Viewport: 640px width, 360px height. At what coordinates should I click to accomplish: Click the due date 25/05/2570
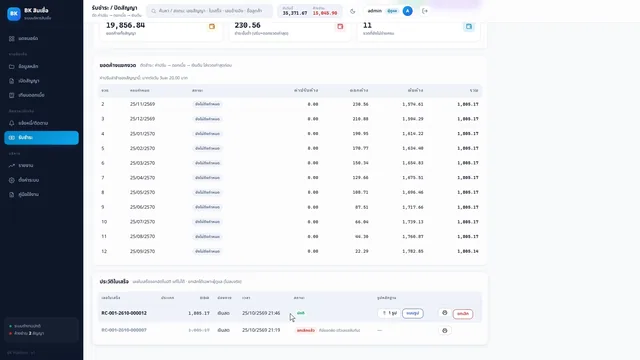coord(142,192)
